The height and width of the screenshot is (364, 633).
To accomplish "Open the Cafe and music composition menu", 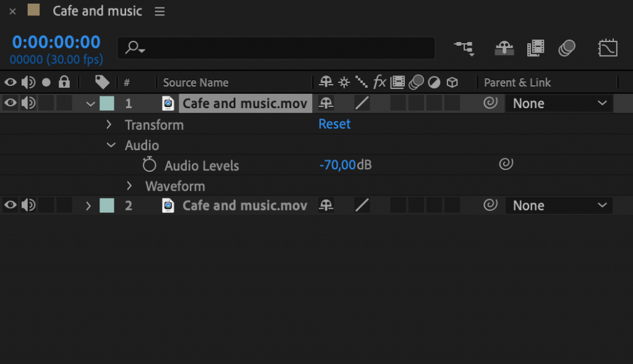I will [x=159, y=11].
